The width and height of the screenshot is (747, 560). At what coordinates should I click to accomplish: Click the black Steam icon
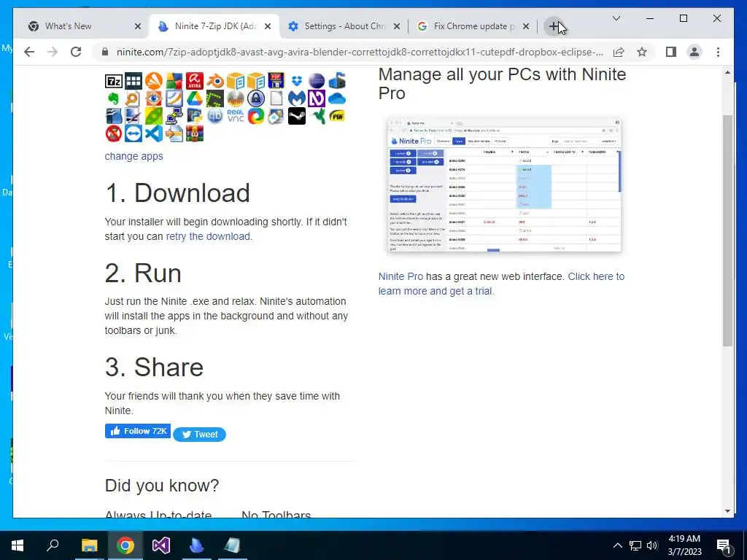(x=296, y=116)
